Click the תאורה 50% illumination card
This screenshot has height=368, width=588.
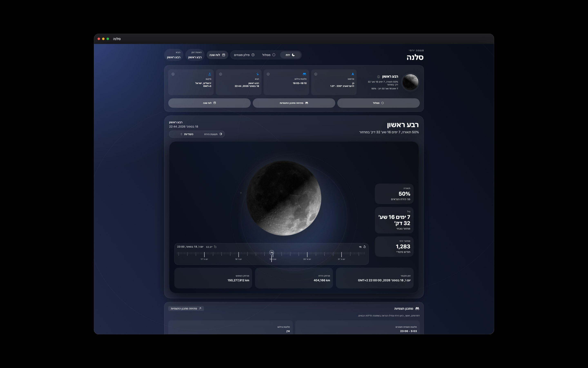point(394,194)
